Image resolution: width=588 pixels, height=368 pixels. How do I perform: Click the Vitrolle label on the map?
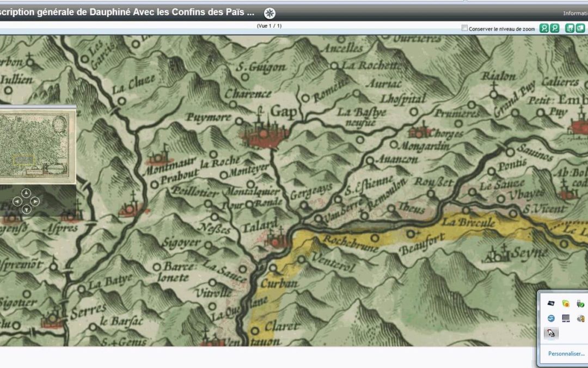tap(213, 293)
